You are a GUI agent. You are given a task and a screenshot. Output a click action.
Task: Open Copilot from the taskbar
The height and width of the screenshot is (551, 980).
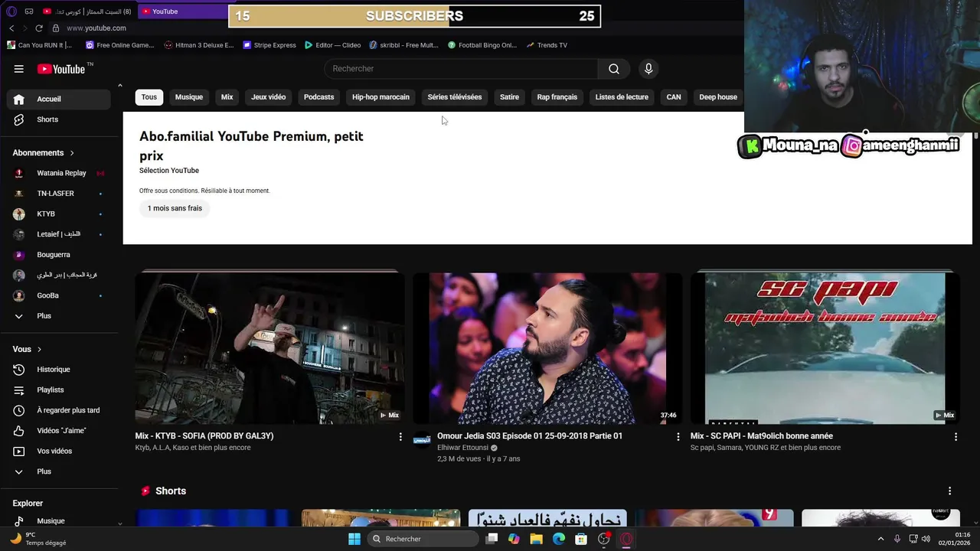(x=514, y=539)
